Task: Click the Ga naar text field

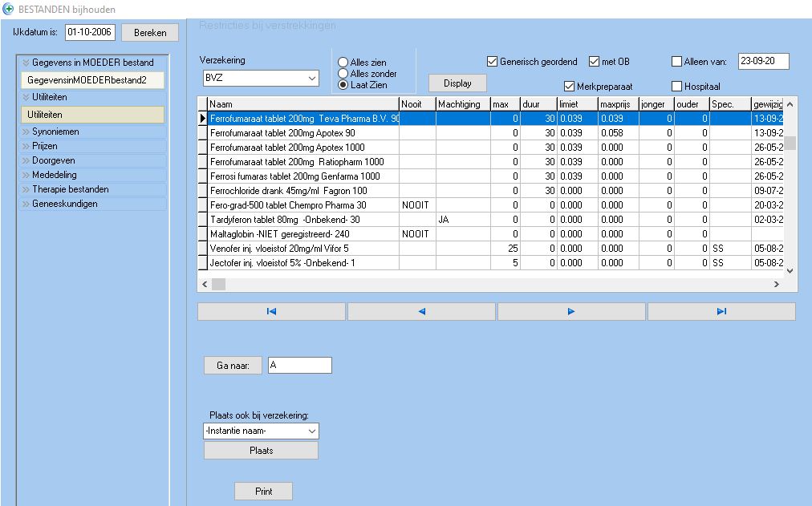Action: 300,366
